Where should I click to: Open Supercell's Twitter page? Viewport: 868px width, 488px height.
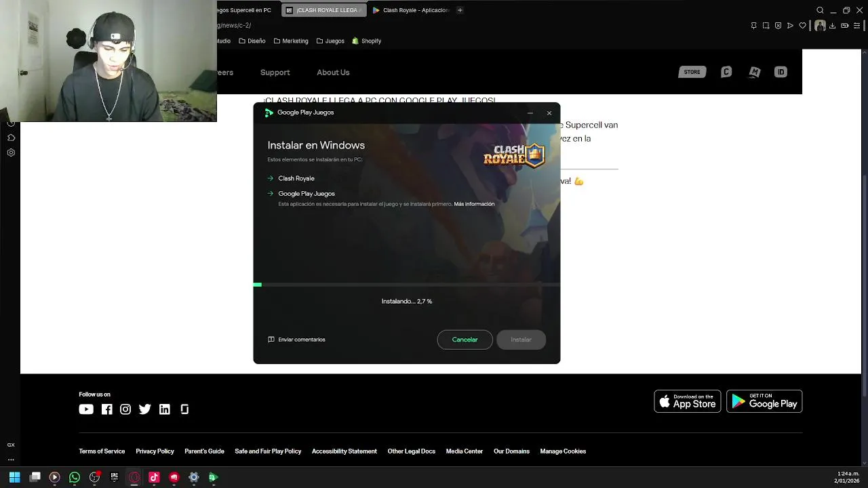pyautogui.click(x=144, y=409)
